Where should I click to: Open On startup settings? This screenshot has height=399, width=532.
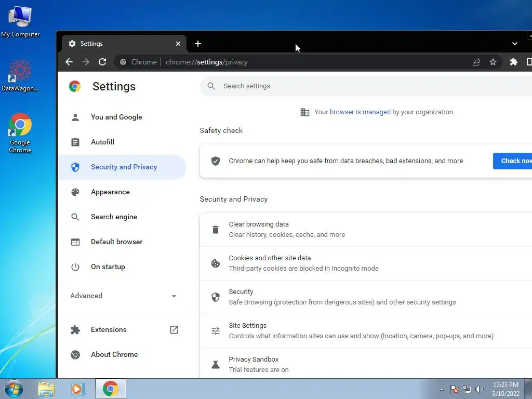coord(122,267)
